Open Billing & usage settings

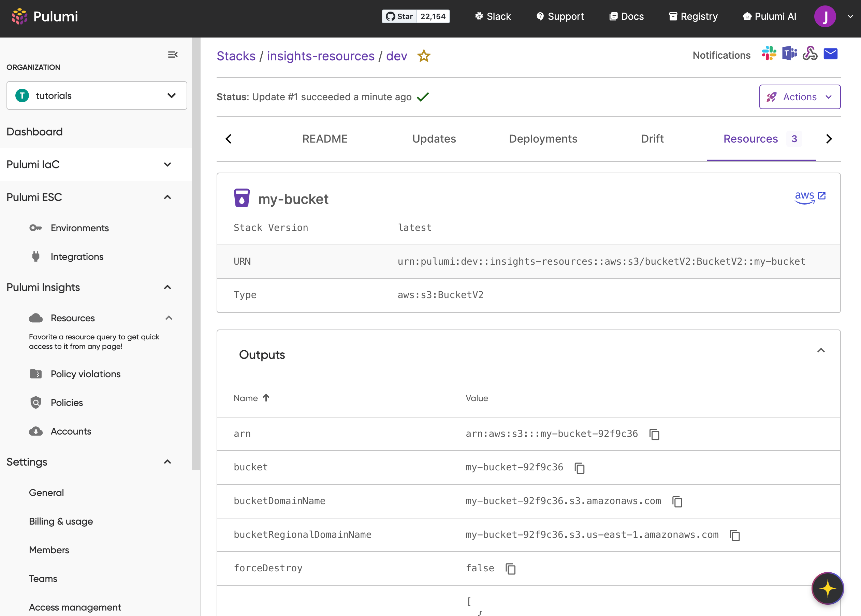point(61,521)
